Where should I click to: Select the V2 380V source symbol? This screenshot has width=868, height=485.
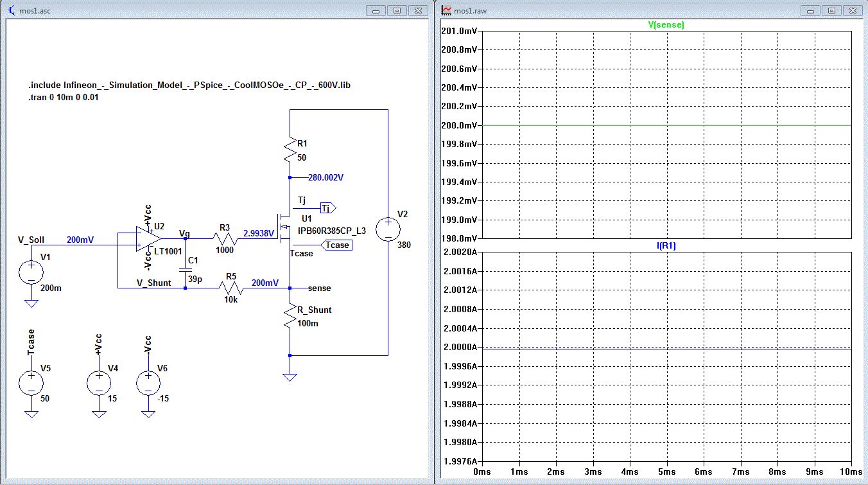(388, 230)
